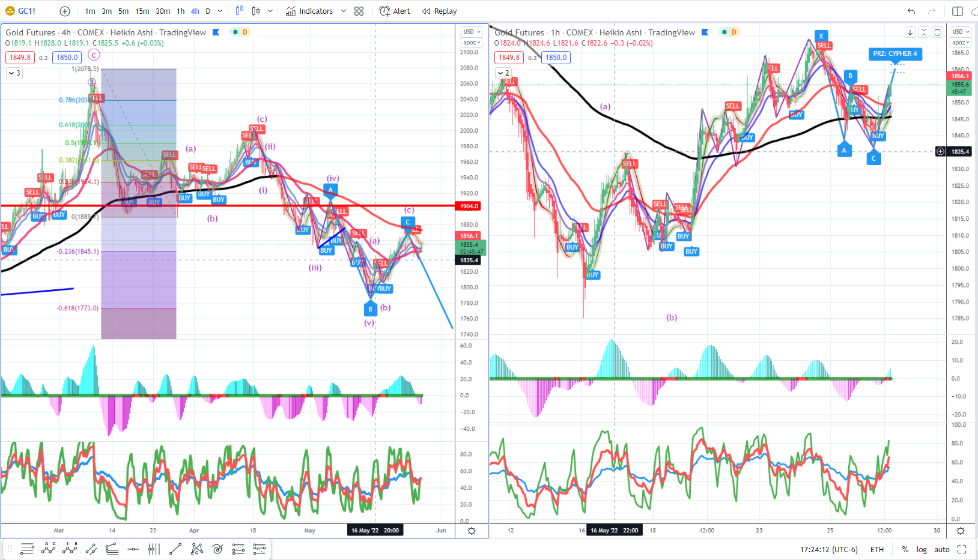Select the Cypher pattern tool

pyautogui.click(x=197, y=549)
